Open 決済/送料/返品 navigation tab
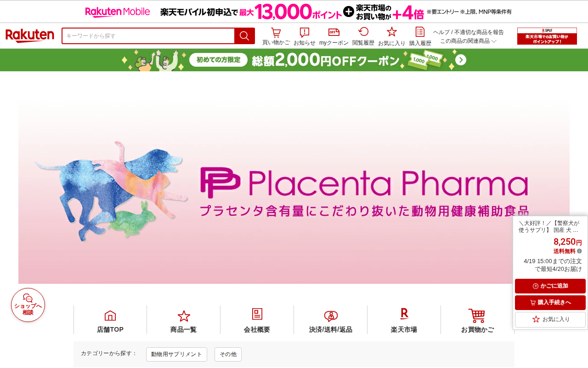The height and width of the screenshot is (368, 588). (331, 320)
